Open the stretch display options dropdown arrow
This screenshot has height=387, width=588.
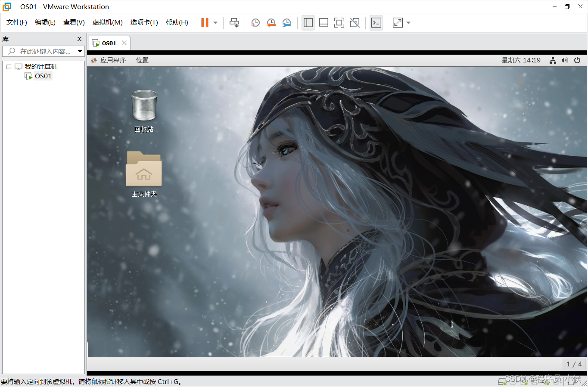click(x=408, y=23)
